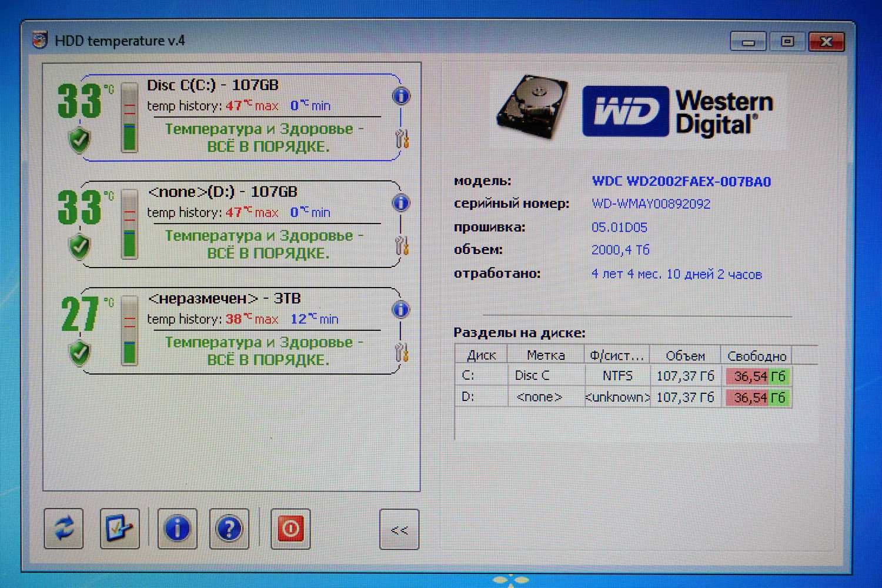Click capacity value 2000,4 Тб
This screenshot has height=588, width=882.
[620, 250]
